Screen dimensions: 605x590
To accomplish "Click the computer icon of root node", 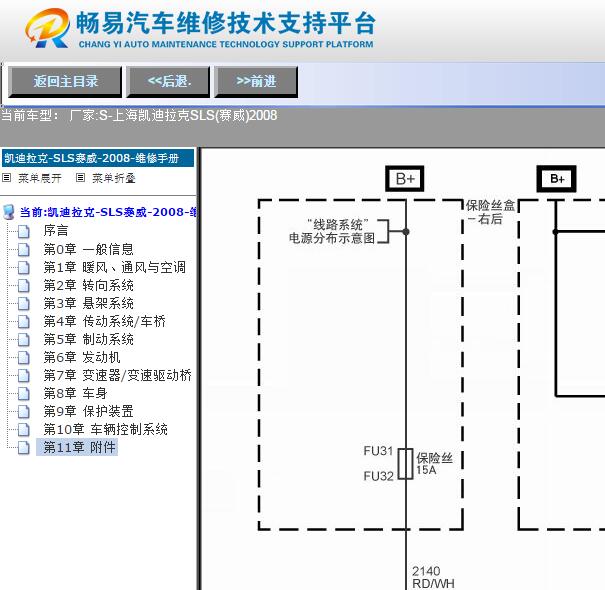I will tap(8, 212).
